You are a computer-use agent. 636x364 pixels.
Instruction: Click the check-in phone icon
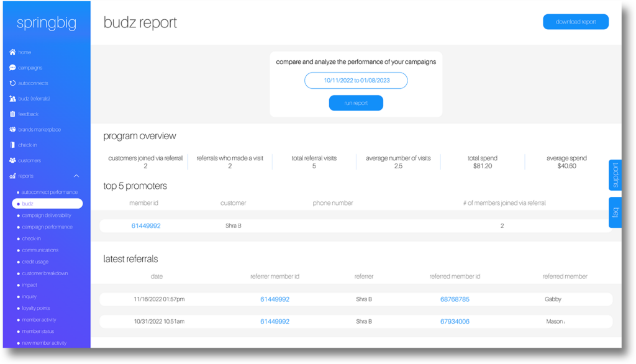12,145
